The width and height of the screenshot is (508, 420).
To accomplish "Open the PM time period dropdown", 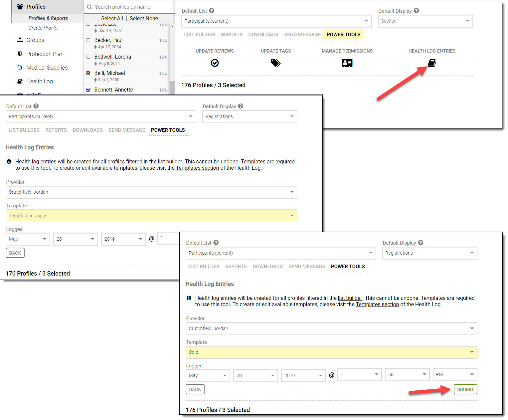I will (454, 374).
